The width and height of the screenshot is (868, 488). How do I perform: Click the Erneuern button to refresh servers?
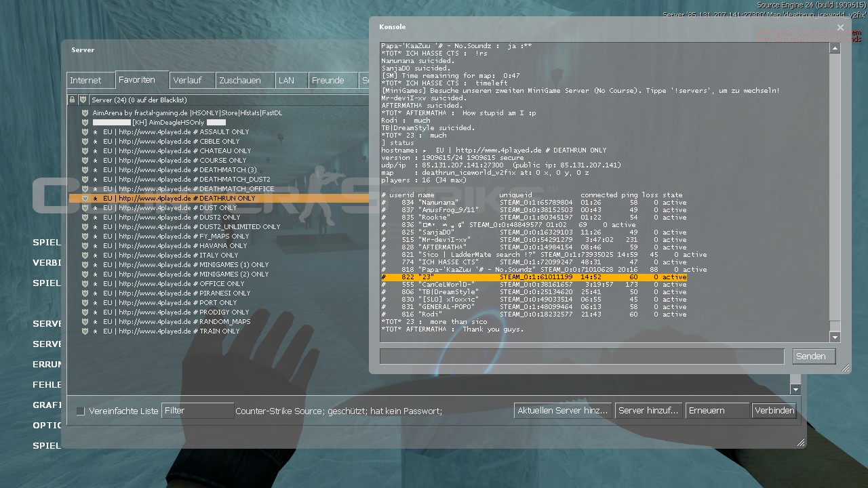717,411
